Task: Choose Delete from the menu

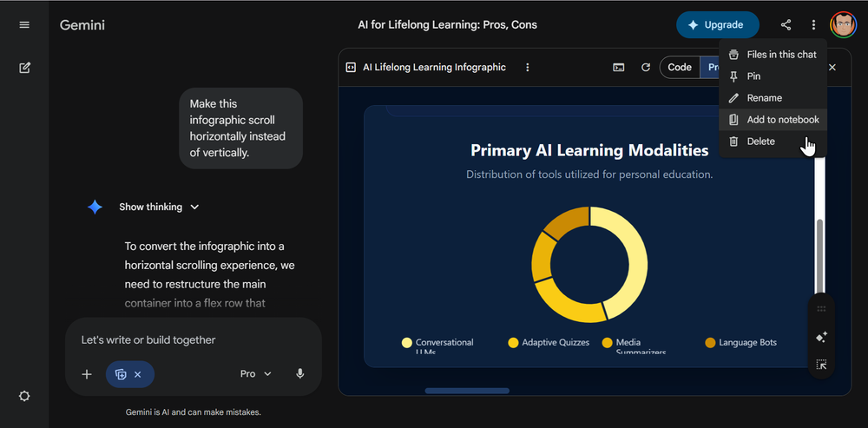Action: click(773, 142)
